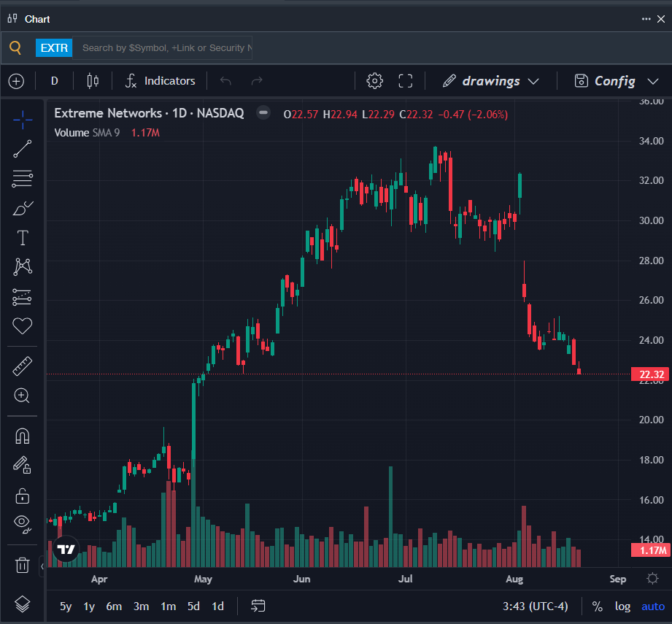This screenshot has width=672, height=624.
Task: Open chart settings gear icon
Action: [374, 81]
